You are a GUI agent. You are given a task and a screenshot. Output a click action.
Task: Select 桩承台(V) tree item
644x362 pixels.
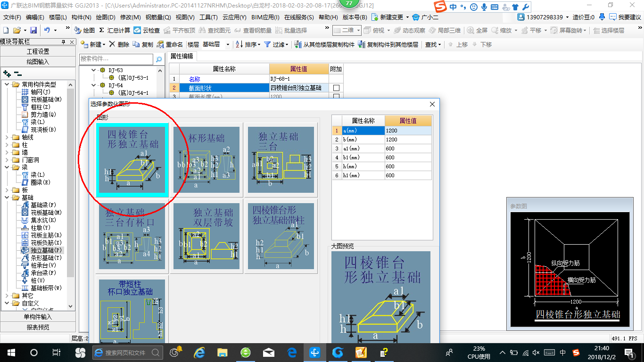39,265
